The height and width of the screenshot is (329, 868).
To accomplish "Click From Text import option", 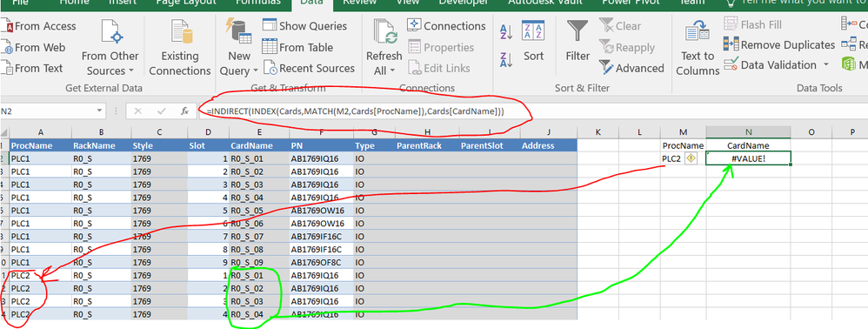I will click(32, 69).
